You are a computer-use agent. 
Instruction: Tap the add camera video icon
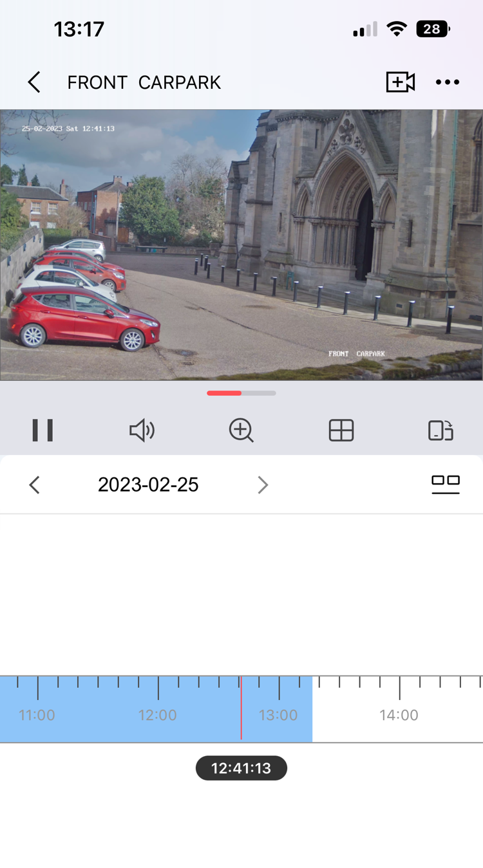pyautogui.click(x=400, y=82)
